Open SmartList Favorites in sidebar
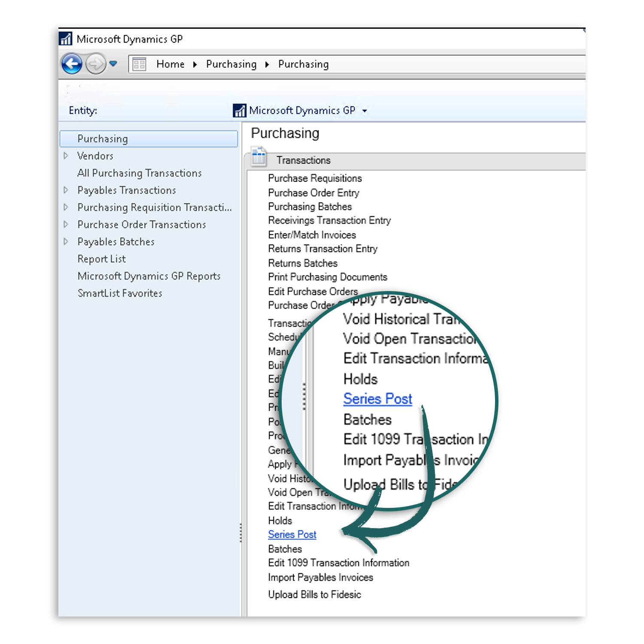The height and width of the screenshot is (644, 644). click(120, 293)
